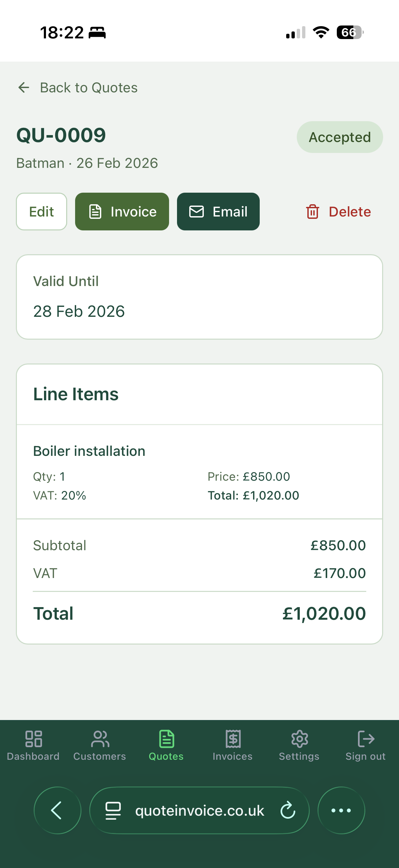Image resolution: width=399 pixels, height=868 pixels.
Task: Send quote using the Email button
Action: point(218,212)
